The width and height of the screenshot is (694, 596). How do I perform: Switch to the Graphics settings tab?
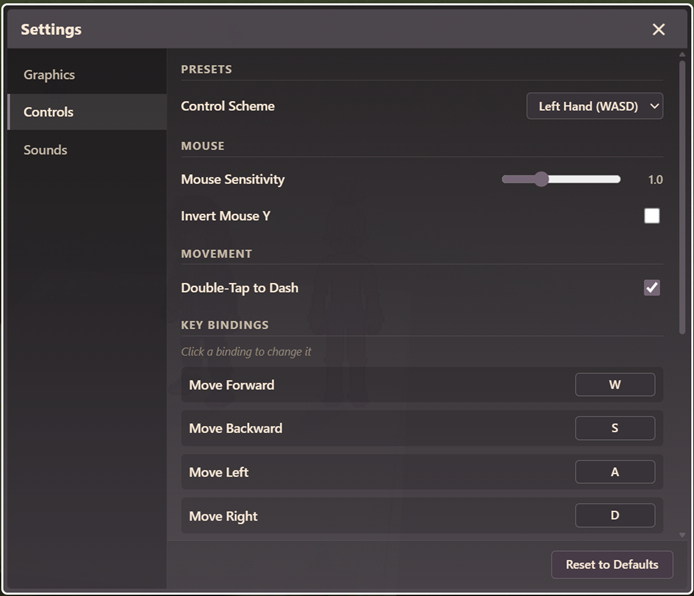tap(49, 75)
